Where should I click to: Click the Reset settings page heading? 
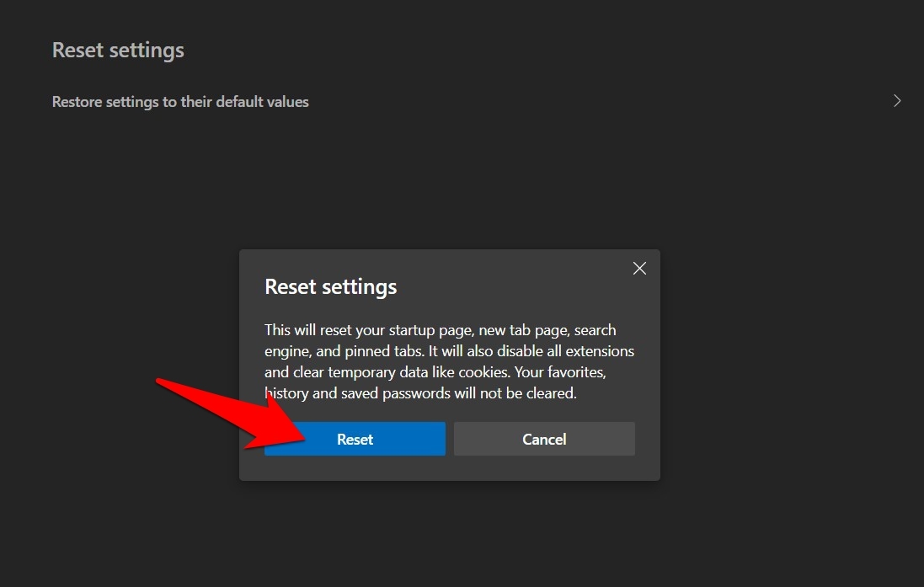pyautogui.click(x=118, y=50)
